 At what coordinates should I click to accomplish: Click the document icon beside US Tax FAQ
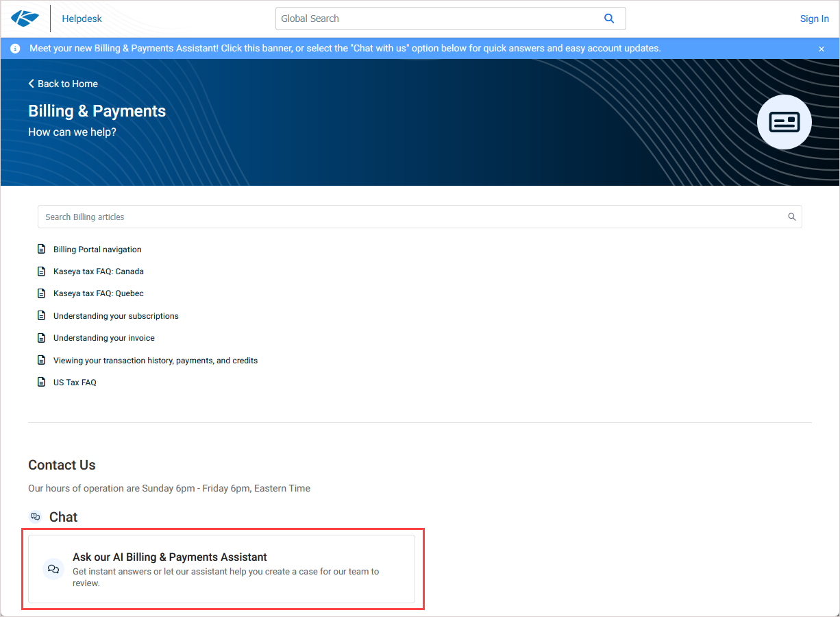point(41,382)
